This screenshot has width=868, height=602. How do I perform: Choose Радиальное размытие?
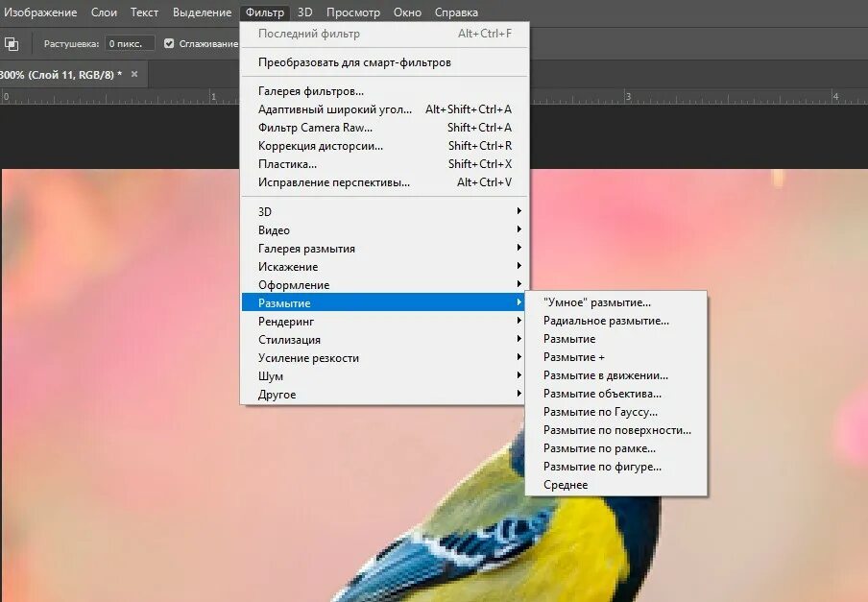coord(616,321)
